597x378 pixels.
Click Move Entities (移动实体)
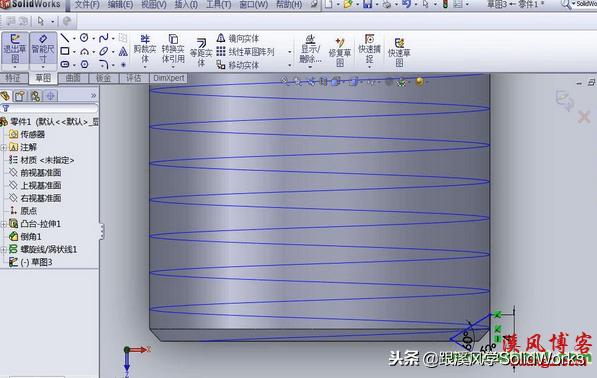tap(238, 65)
